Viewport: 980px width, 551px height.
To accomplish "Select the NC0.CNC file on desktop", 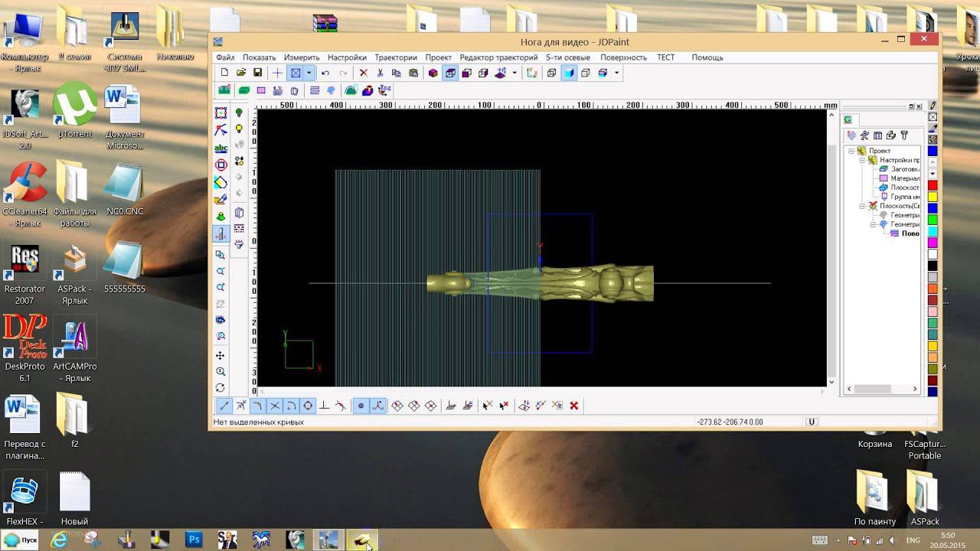I will tap(125, 189).
